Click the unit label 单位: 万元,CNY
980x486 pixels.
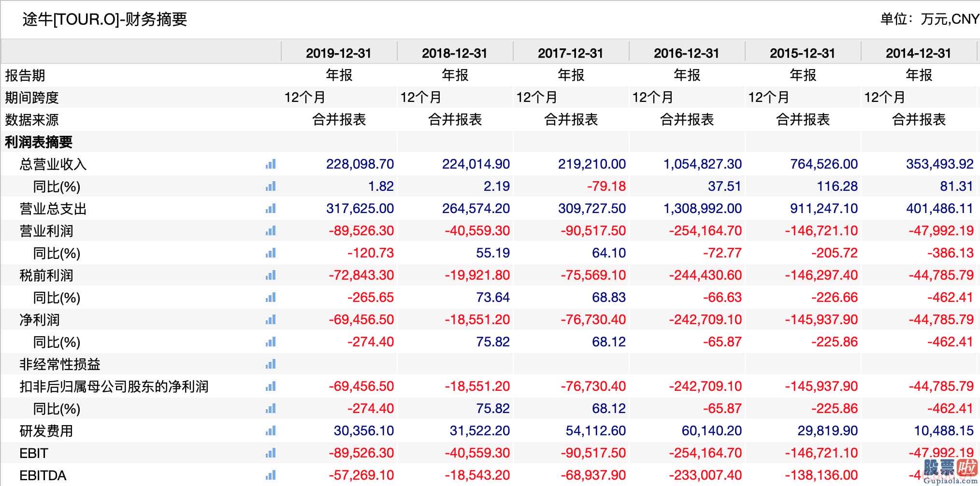coord(930,19)
